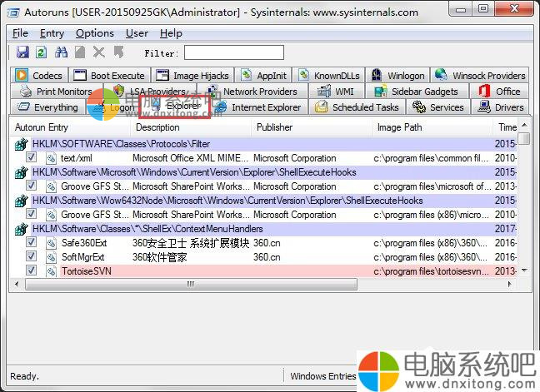Switch to the Scheduled Tasks tab
The height and width of the screenshot is (392, 540).
point(357,107)
